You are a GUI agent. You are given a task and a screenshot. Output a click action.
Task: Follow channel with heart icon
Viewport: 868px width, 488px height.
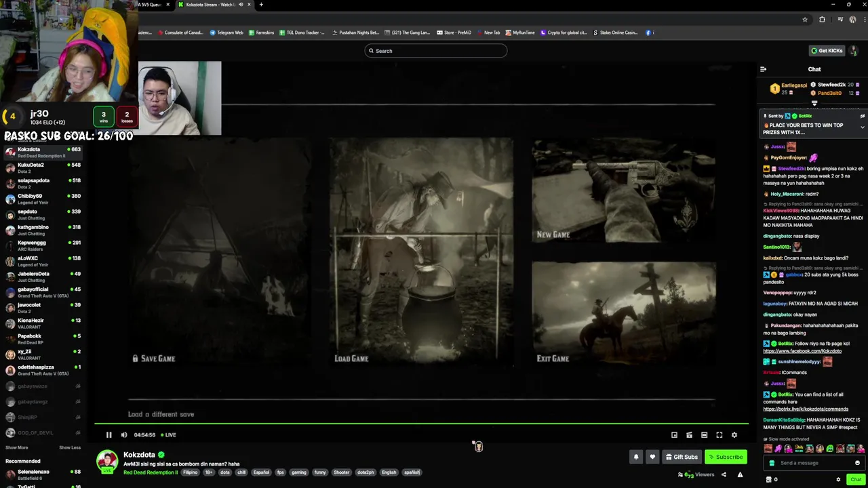click(652, 457)
